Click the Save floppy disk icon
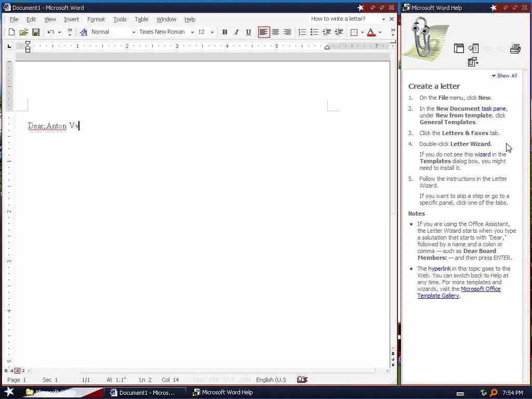 click(x=36, y=32)
